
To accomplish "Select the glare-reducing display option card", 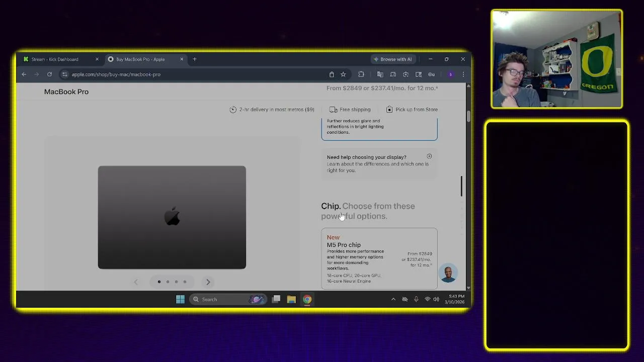I will coord(379,129).
